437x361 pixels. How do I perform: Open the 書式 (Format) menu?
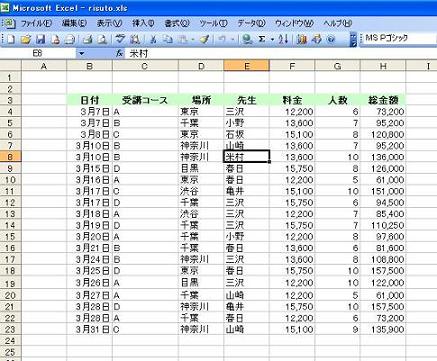177,23
